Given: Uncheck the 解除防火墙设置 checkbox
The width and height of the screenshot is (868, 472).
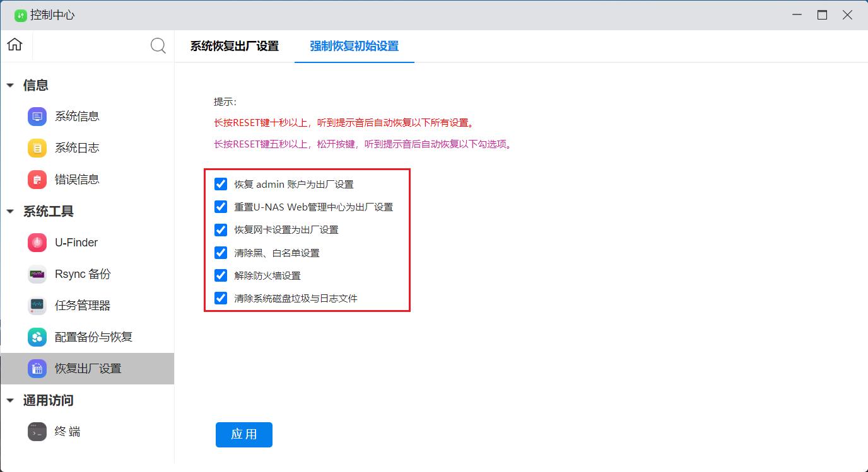Looking at the screenshot, I should click(220, 275).
